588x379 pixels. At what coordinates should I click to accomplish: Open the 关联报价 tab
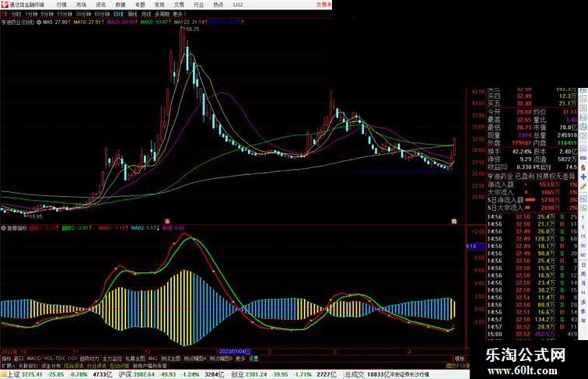pos(28,366)
